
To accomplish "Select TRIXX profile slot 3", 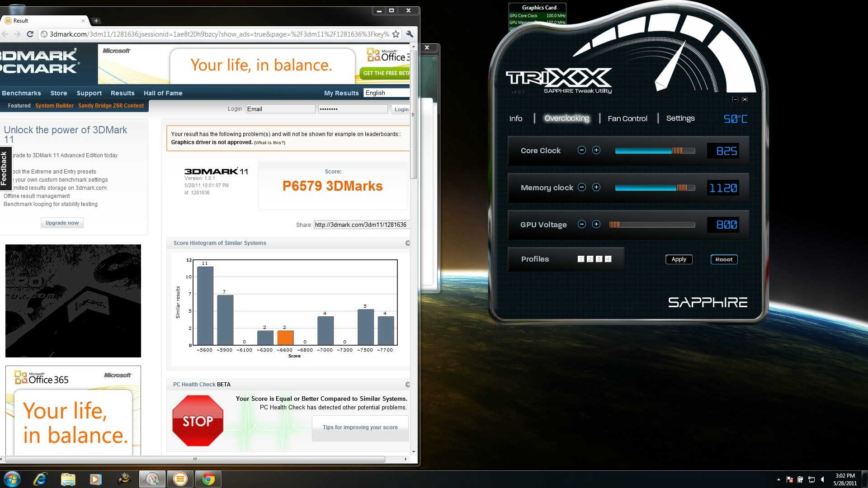I will (x=599, y=259).
